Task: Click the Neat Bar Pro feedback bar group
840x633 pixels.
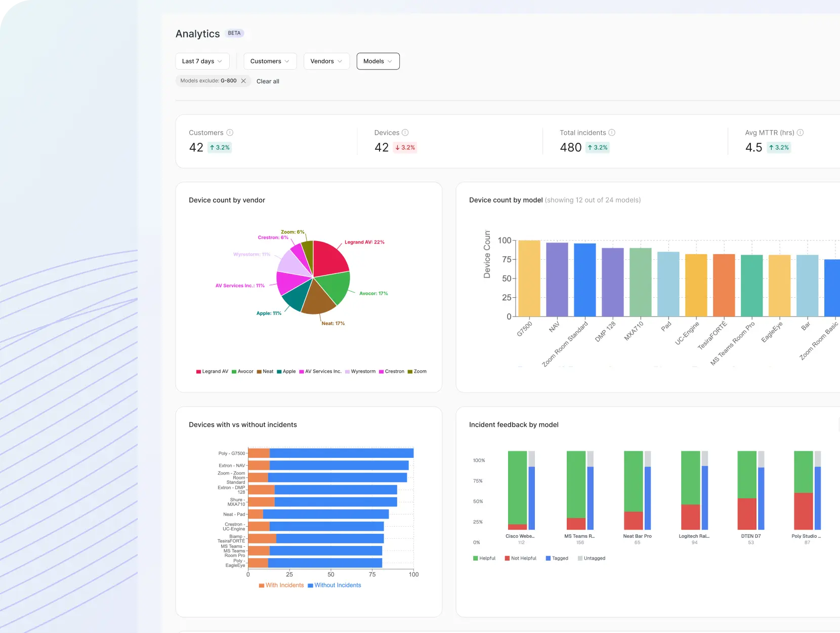Action: tap(638, 490)
